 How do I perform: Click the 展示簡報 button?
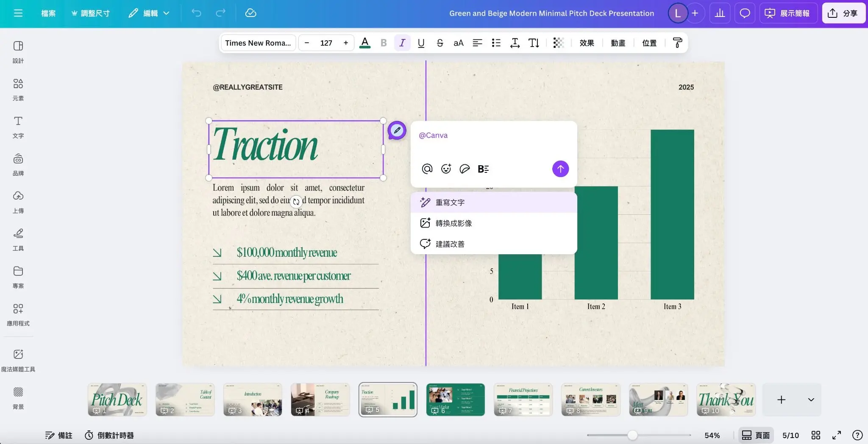[788, 13]
